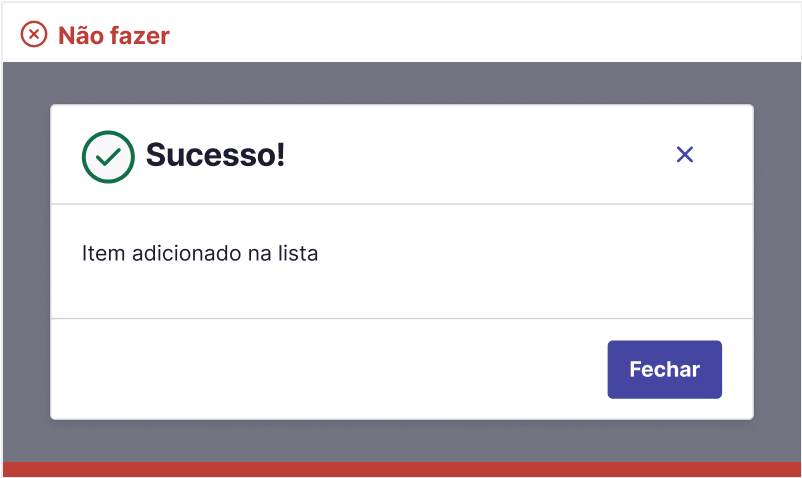Screen dimensions: 802x478
Task: Click the white header strip right of "Não fazer"
Action: click(x=485, y=33)
